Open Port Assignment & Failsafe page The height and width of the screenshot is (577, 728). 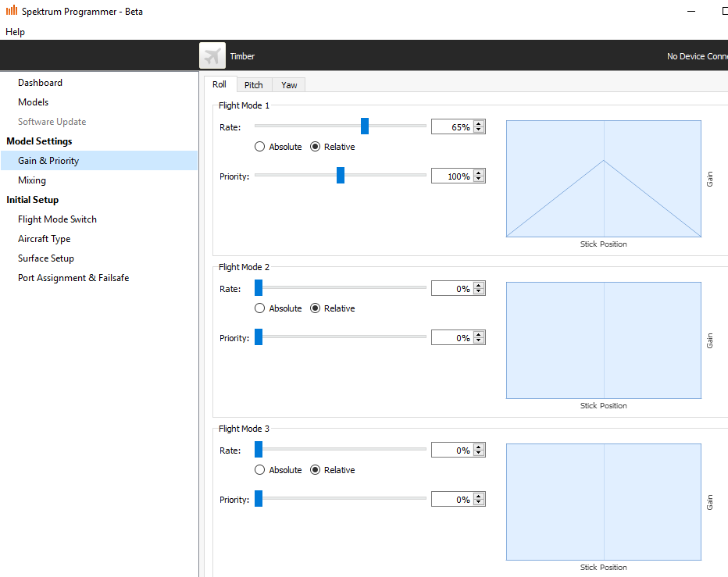(73, 278)
